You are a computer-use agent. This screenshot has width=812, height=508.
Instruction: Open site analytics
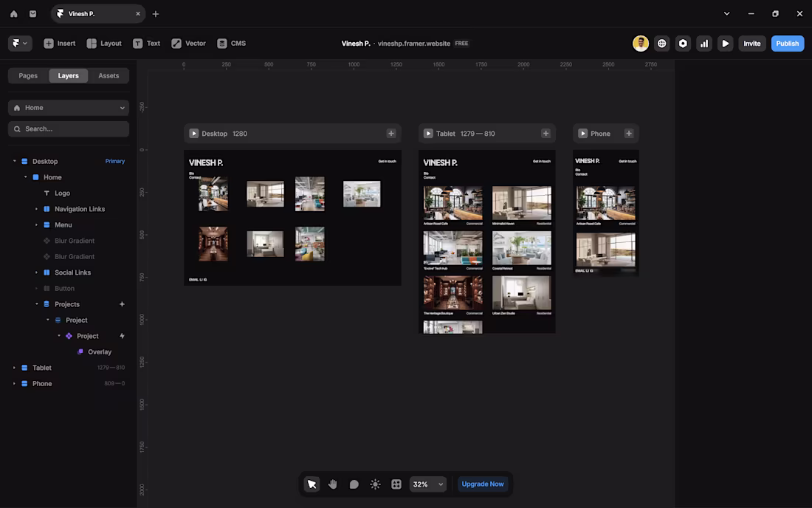(704, 43)
